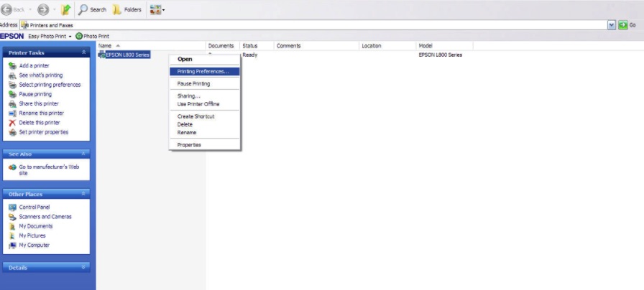This screenshot has width=644, height=290.
Task: Open the Back history dropdown arrow
Action: (x=30, y=9)
